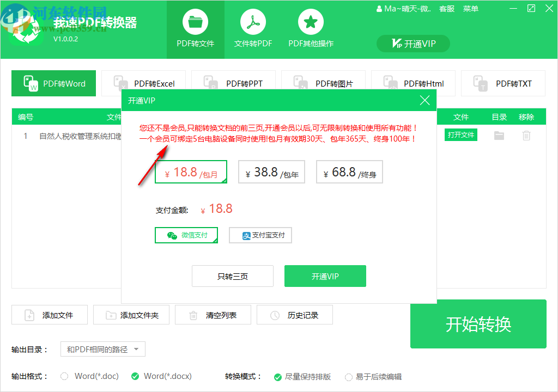Click the 开通VIP button in dialog
The image size is (558, 392).
coord(325,276)
